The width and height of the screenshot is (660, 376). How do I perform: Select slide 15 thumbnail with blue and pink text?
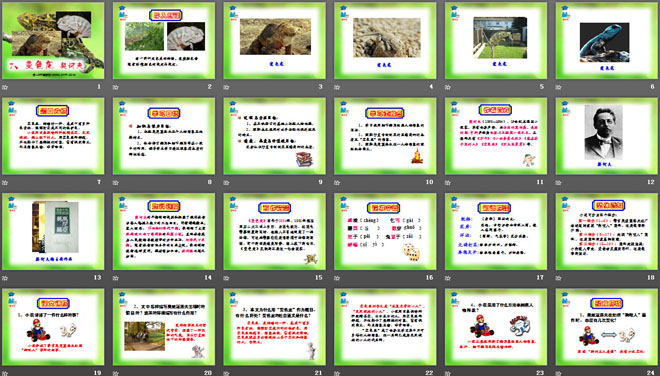point(274,231)
